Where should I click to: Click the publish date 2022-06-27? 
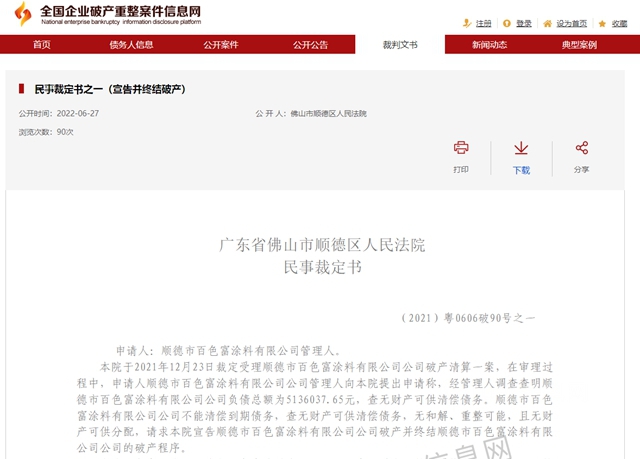(x=78, y=113)
